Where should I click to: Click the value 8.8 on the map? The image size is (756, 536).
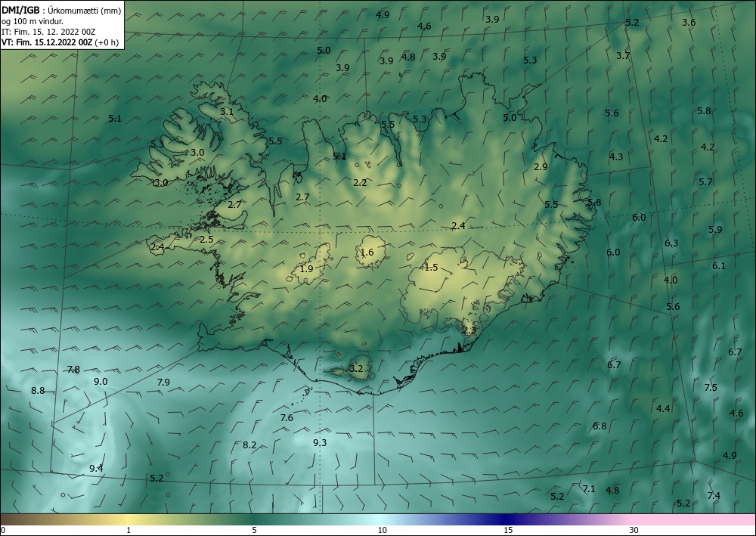(38, 390)
